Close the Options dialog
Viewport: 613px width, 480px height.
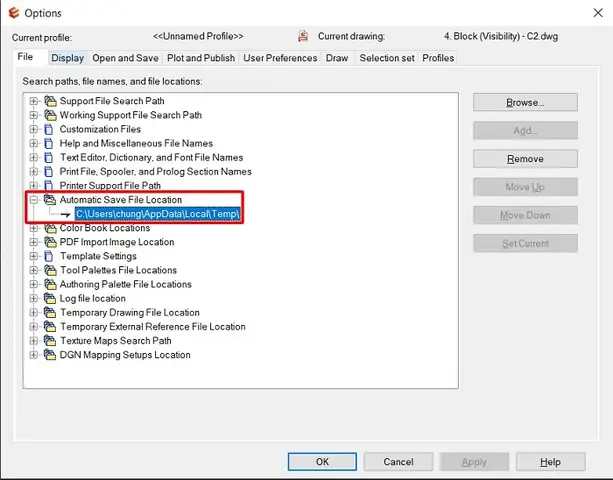click(598, 13)
